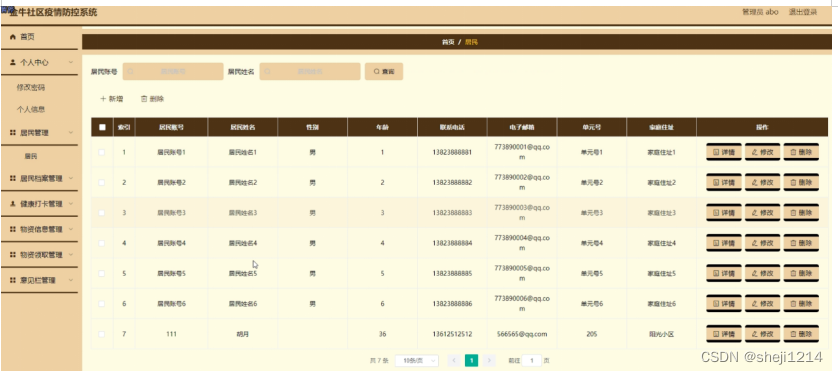838x374 pixels.
Task: Open 个人信息 submenu item
Action: pyautogui.click(x=31, y=110)
